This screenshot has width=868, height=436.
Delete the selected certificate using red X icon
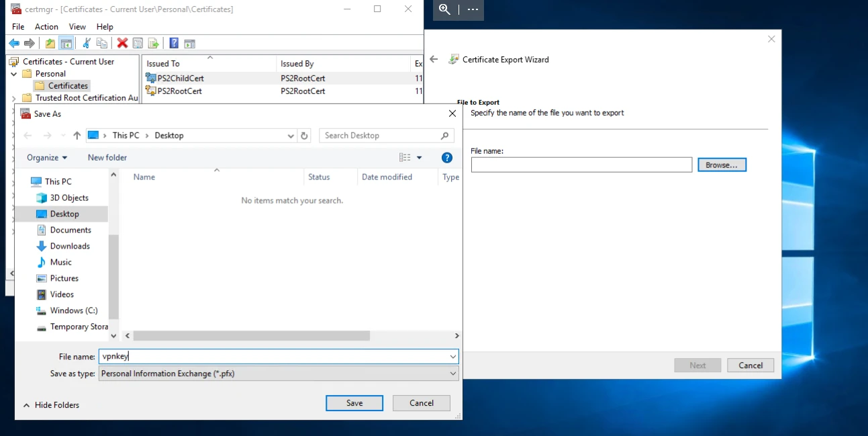[x=122, y=43]
